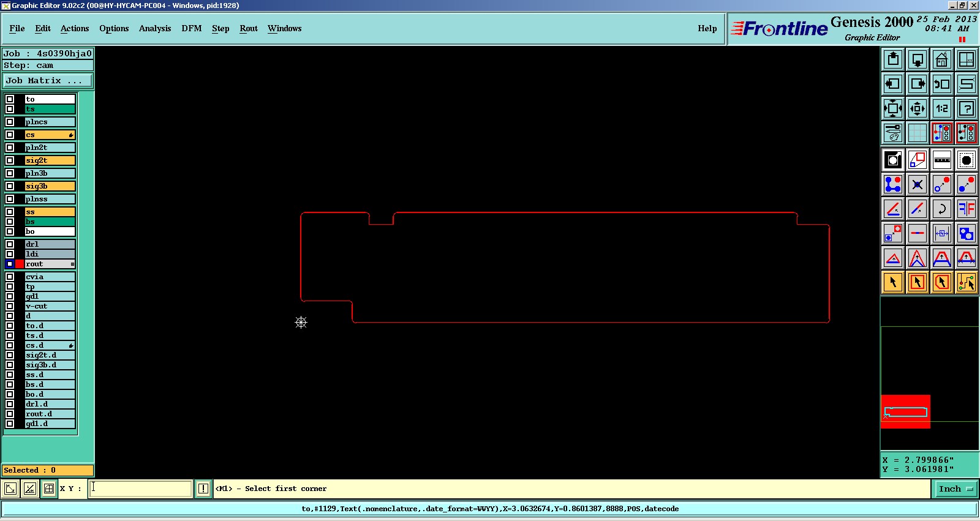Click the question mark help icon
The width and height of the screenshot is (980, 521).
point(967,108)
